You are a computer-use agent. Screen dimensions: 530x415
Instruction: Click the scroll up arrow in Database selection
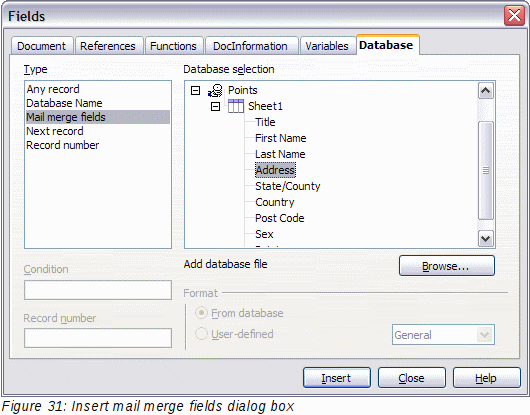(x=486, y=91)
